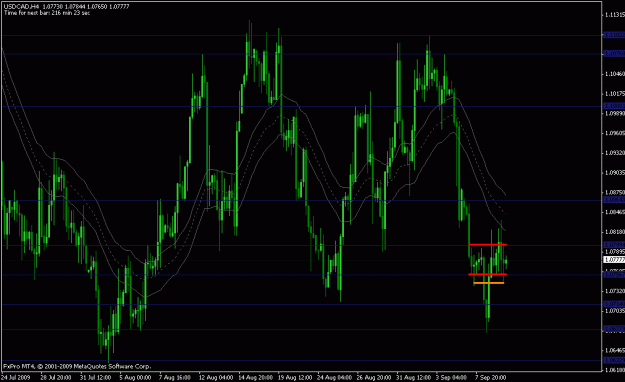The height and width of the screenshot is (382, 625).
Task: Click the '19 Aug 12:00' time axis label
Action: click(295, 377)
